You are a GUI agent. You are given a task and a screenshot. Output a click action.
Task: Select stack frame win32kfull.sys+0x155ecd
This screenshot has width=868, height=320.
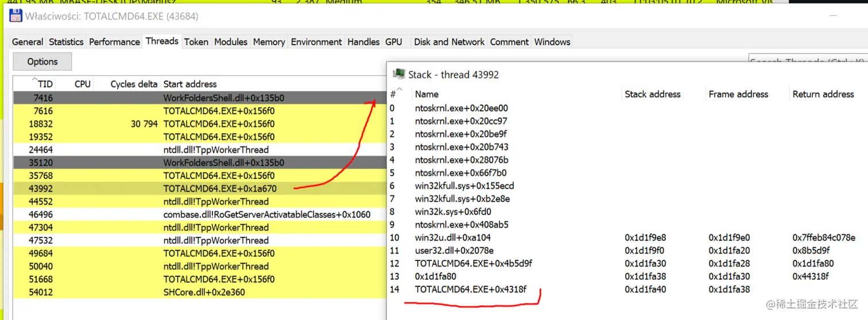click(627, 185)
